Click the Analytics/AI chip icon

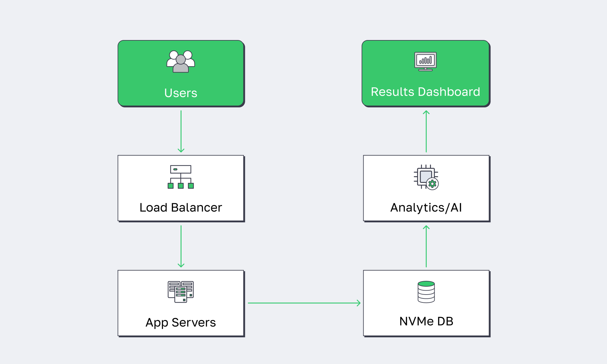[425, 177]
